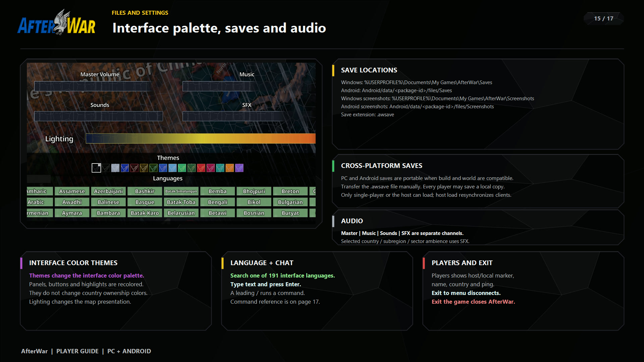Click 'Exit to menu disconnects.' text
This screenshot has height=362, width=644.
[x=466, y=293]
